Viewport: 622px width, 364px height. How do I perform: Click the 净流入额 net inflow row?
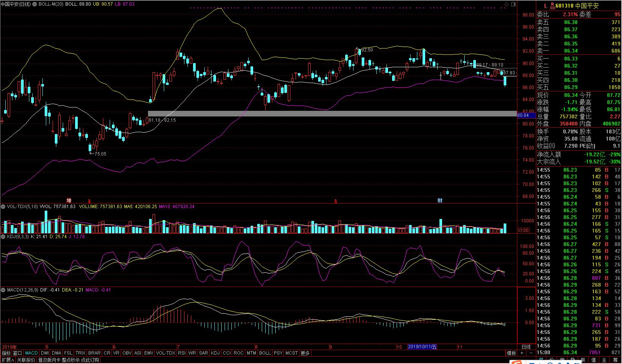pos(578,154)
